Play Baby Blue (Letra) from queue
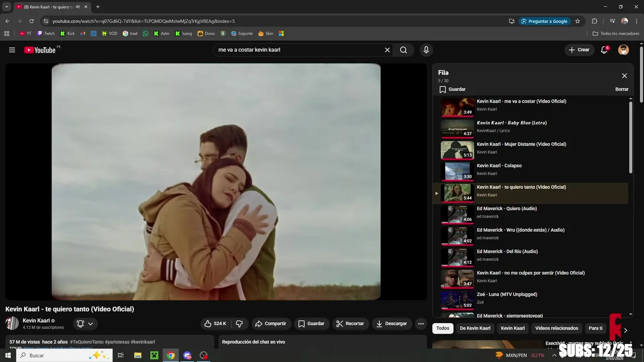The width and height of the screenshot is (644, 362). tap(531, 129)
